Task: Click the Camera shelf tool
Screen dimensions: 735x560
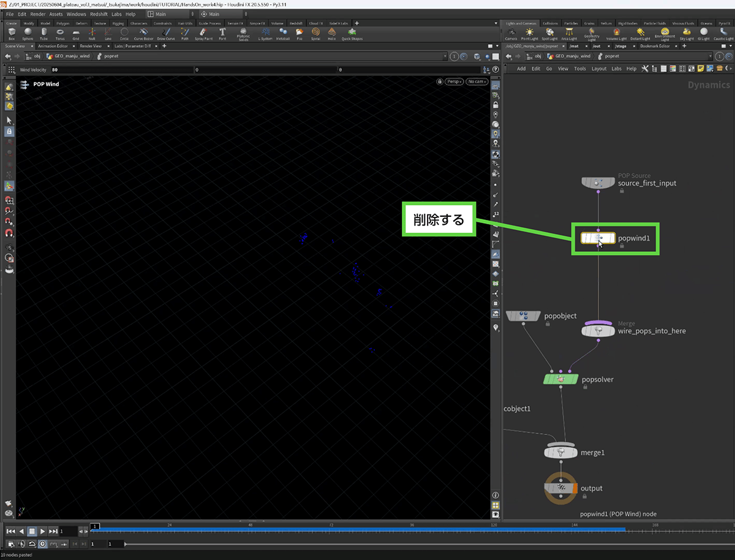Action: (511, 32)
